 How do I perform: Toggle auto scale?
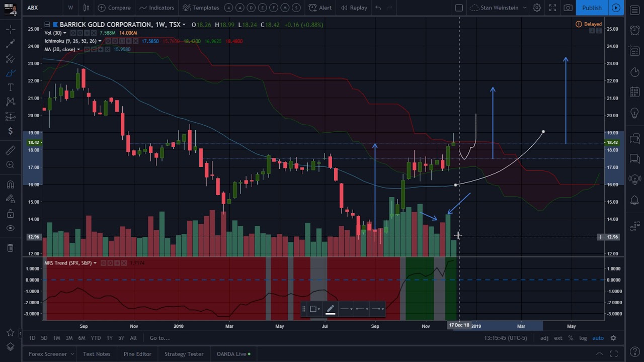(x=598, y=338)
